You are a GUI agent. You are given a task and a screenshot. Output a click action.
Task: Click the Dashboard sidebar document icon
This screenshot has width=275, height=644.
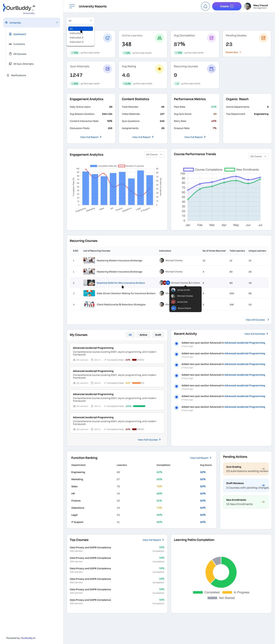click(x=10, y=34)
